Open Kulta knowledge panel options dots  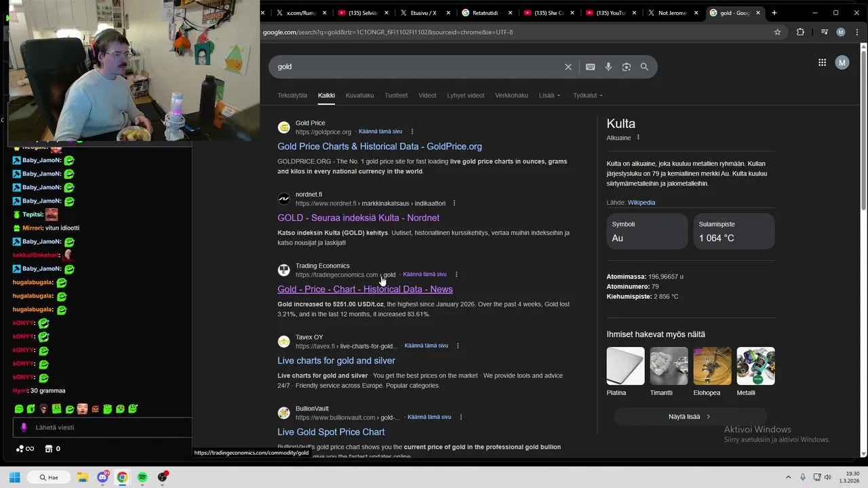coord(638,138)
